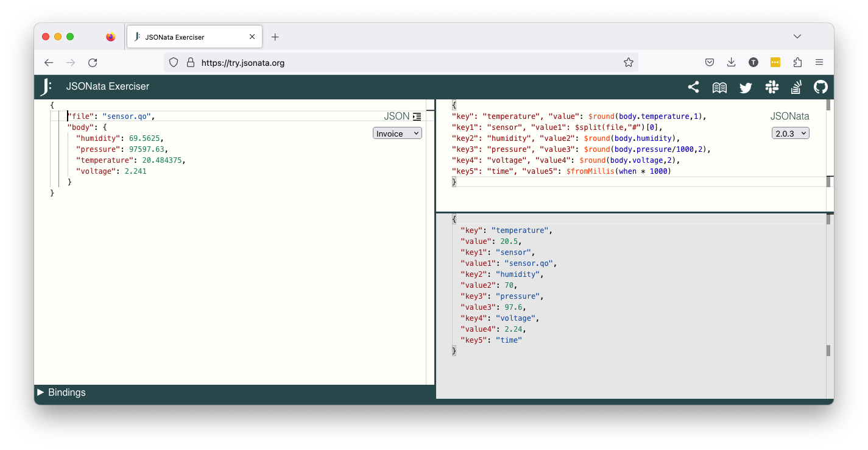The image size is (868, 450).
Task: Click the JSONata J logo in the header
Action: point(46,87)
